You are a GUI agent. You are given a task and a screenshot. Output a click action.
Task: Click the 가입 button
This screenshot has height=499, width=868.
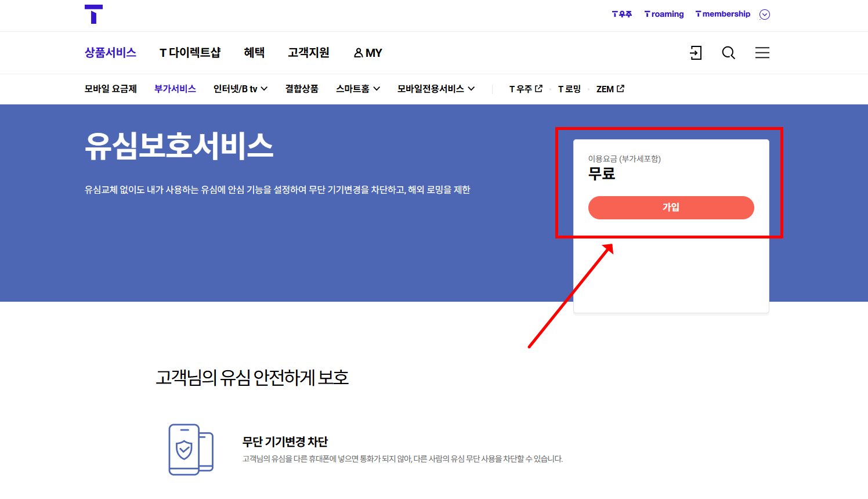[671, 207]
